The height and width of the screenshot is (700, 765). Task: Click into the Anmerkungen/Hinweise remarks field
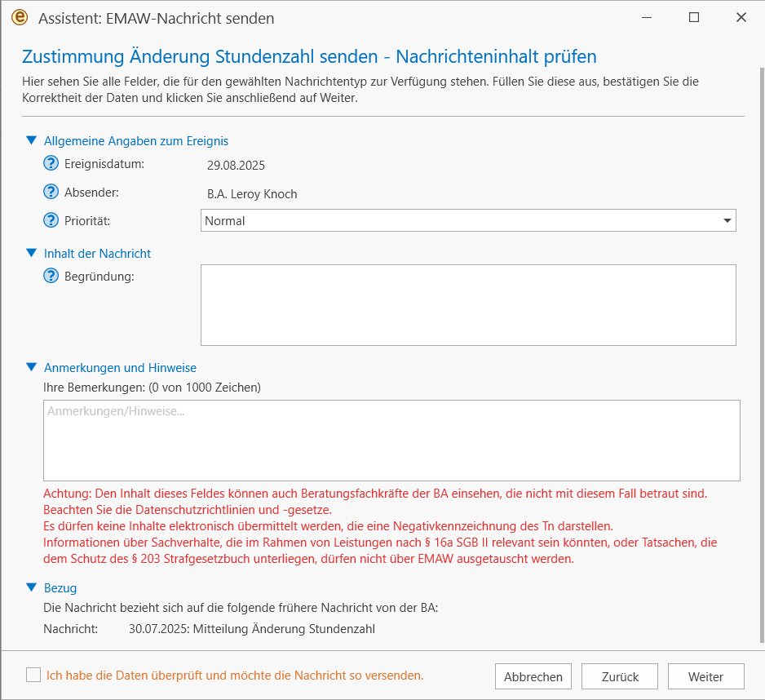pyautogui.click(x=391, y=441)
